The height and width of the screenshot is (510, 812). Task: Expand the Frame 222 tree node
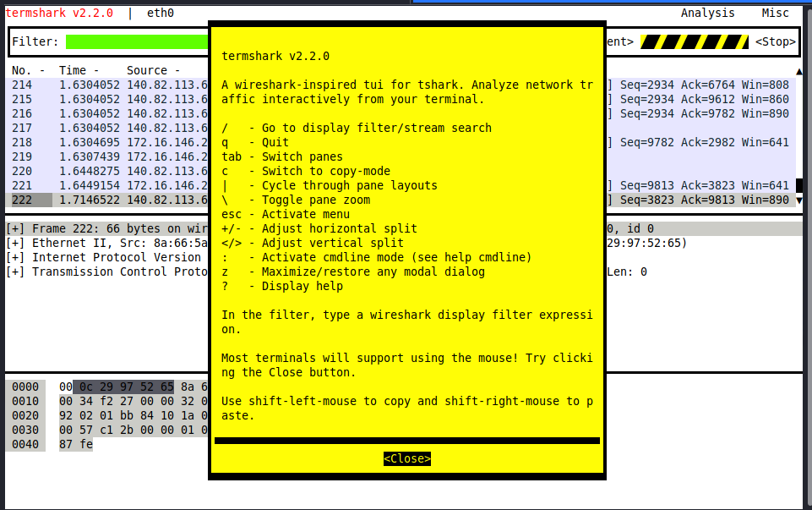point(15,228)
